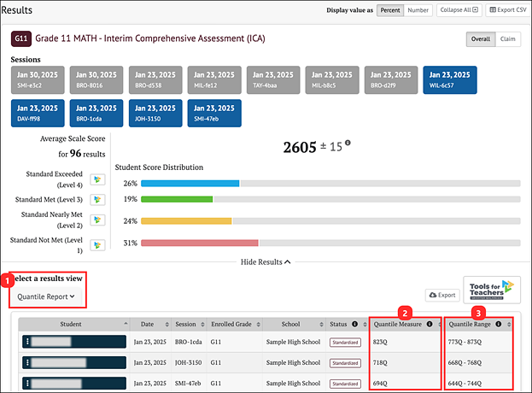
Task: Open Tools for Teachers icon for Standard Exceeded
Action: pos(96,179)
